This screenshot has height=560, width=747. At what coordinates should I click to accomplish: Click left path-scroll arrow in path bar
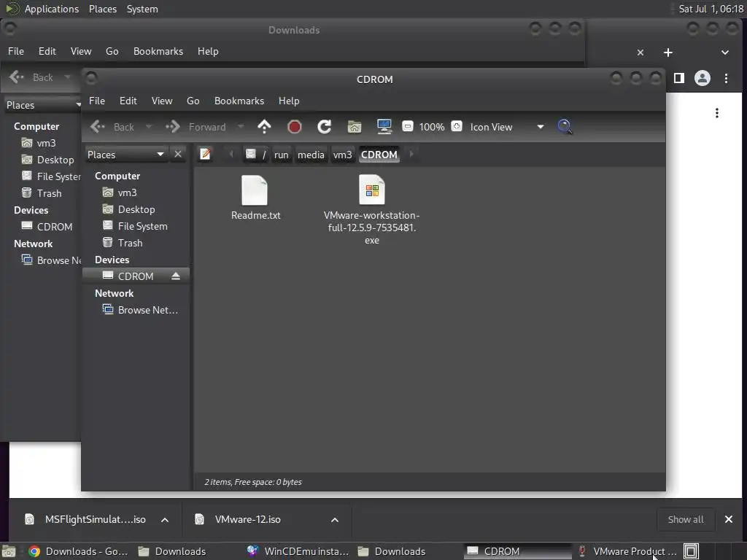tap(231, 155)
